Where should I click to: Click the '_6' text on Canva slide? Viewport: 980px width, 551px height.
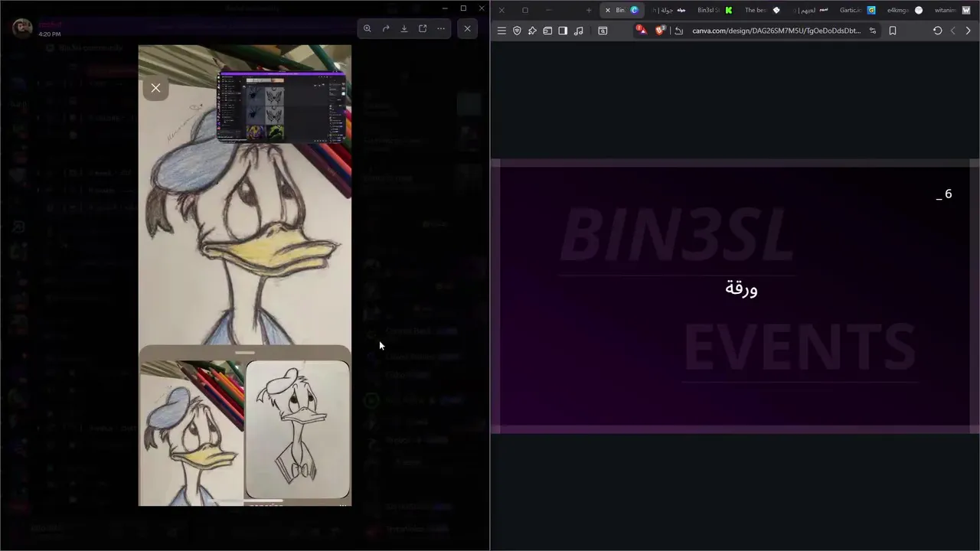tap(945, 194)
